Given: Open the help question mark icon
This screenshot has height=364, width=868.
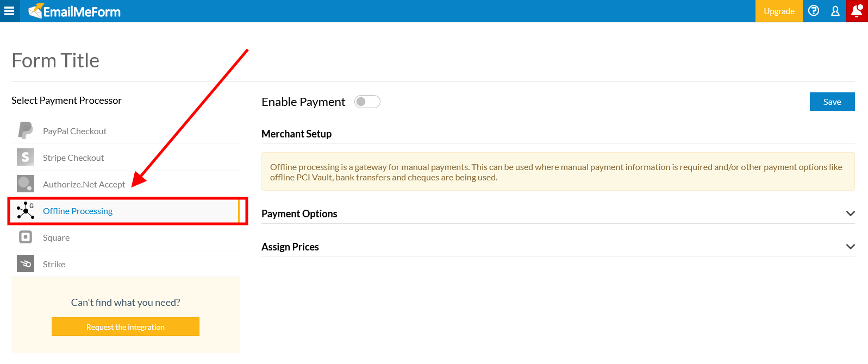Looking at the screenshot, I should [814, 11].
